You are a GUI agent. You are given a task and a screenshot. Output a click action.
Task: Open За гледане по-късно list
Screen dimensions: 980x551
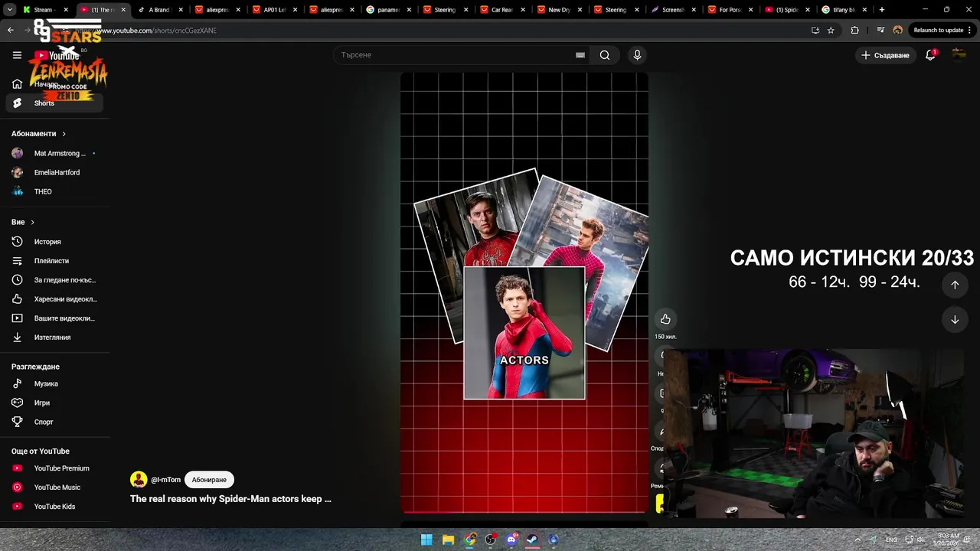coord(54,280)
